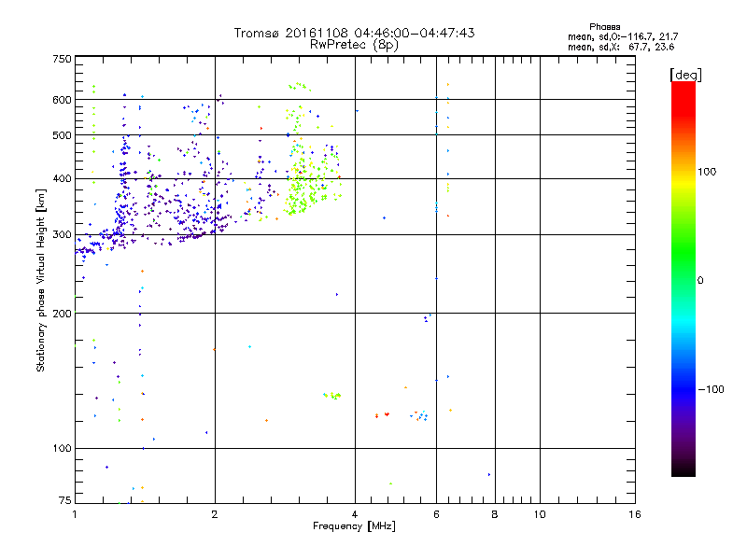Click the x-axis tick label "6"
This screenshot has height=560, width=747.
click(x=436, y=514)
